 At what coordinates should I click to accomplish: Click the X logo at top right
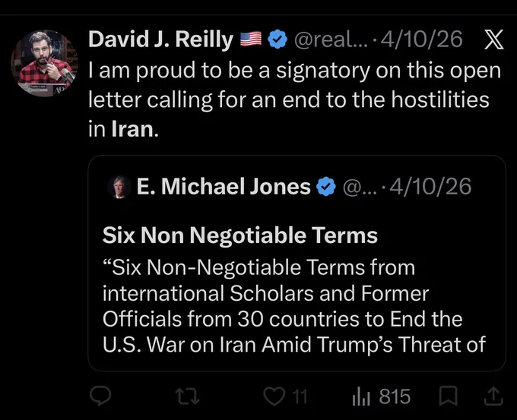click(493, 39)
